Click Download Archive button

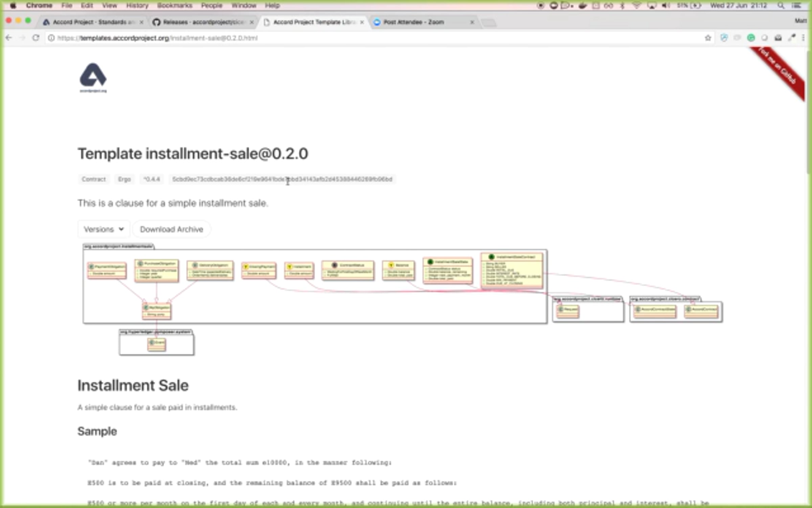172,229
